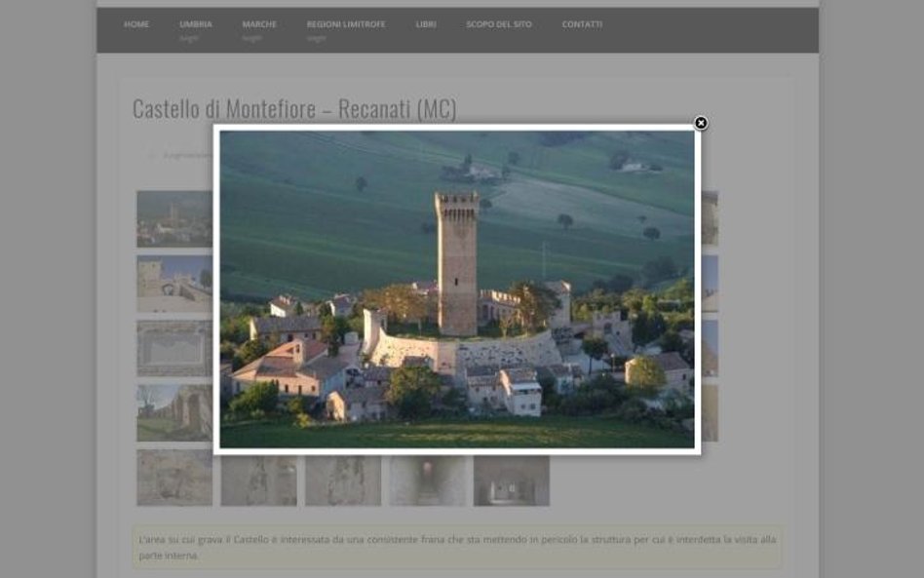The height and width of the screenshot is (578, 924).
Task: Go to the LIBRI page
Action: (426, 24)
